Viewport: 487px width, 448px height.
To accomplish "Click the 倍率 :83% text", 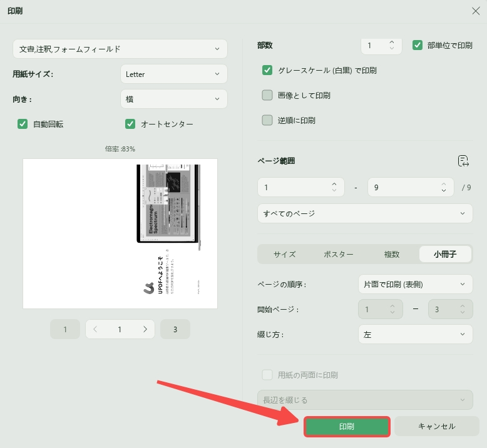I will coord(120,149).
